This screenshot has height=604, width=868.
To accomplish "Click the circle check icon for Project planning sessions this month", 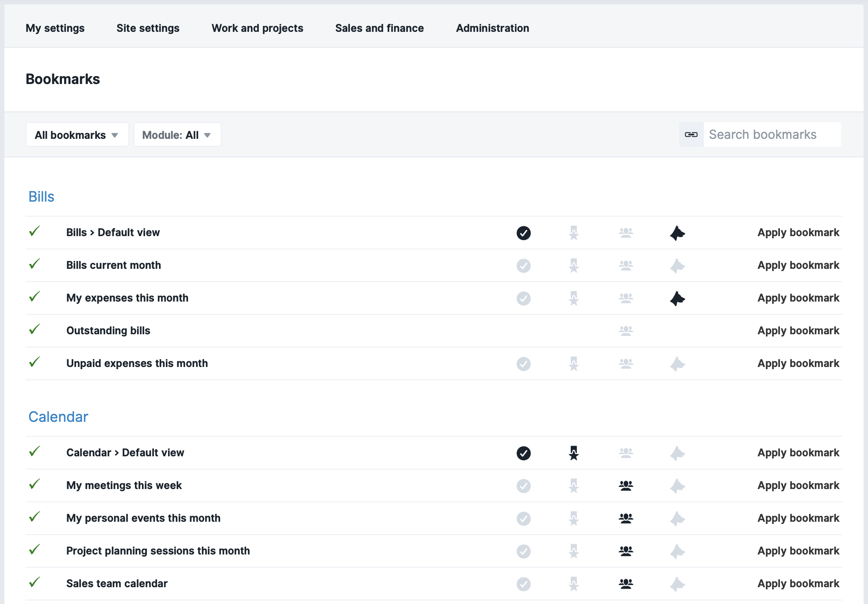I will click(x=523, y=551).
